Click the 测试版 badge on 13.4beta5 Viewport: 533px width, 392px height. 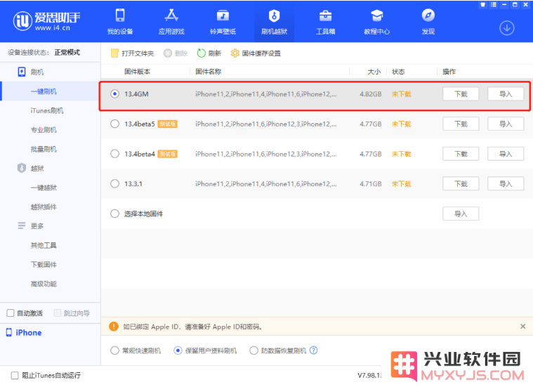coord(167,124)
